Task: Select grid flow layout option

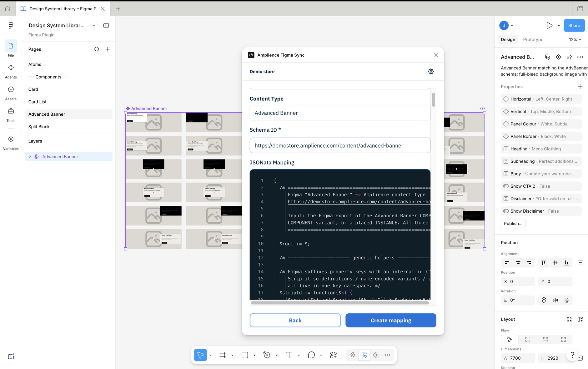Action: (563, 339)
